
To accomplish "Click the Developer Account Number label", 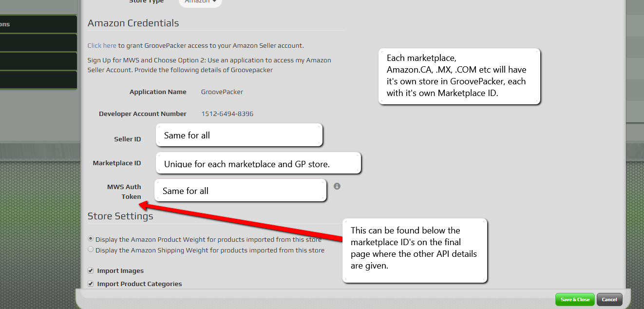I will 143,114.
